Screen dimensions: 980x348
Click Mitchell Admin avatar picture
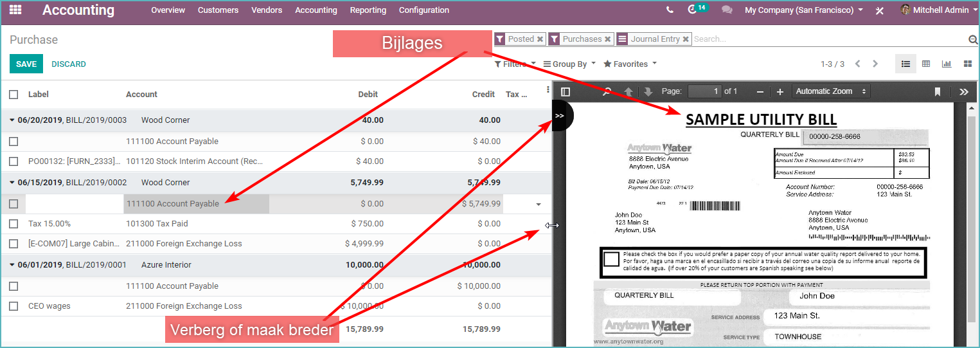(x=906, y=10)
